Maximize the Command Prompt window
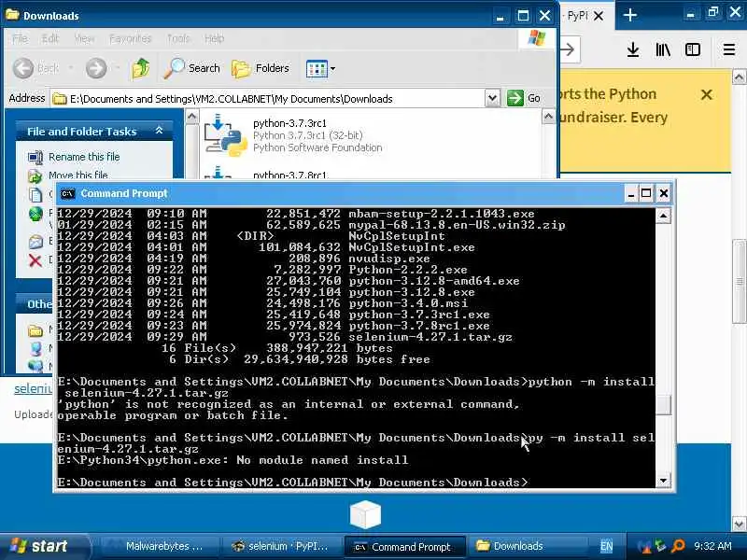 [x=646, y=193]
